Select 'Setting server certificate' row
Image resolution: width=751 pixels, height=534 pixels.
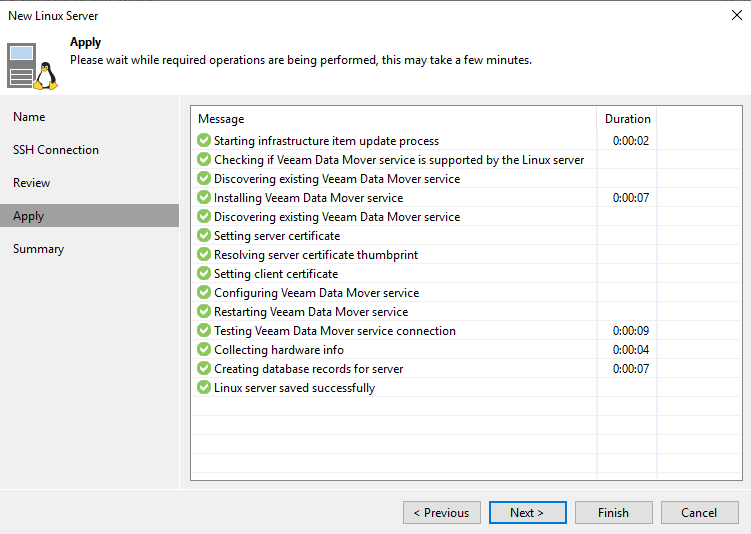(x=467, y=235)
